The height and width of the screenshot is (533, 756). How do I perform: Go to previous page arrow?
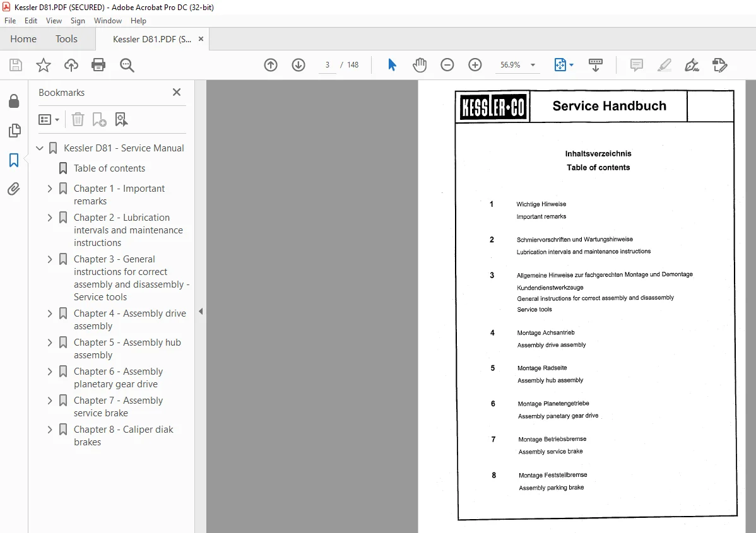point(271,65)
